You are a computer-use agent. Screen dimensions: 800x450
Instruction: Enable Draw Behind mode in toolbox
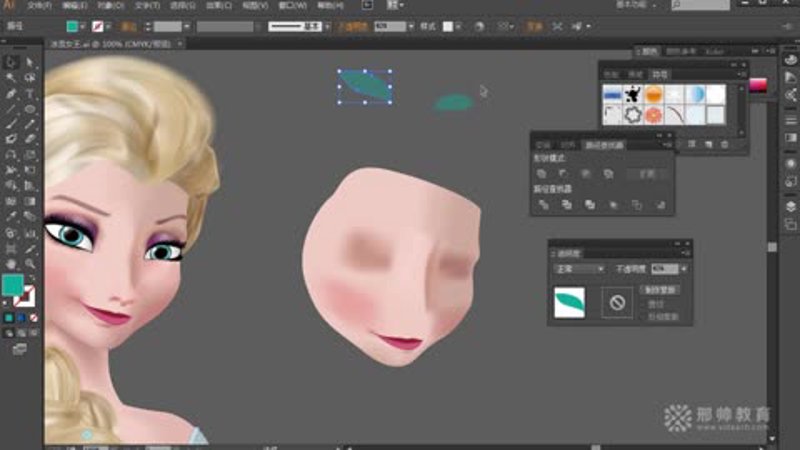[21, 333]
